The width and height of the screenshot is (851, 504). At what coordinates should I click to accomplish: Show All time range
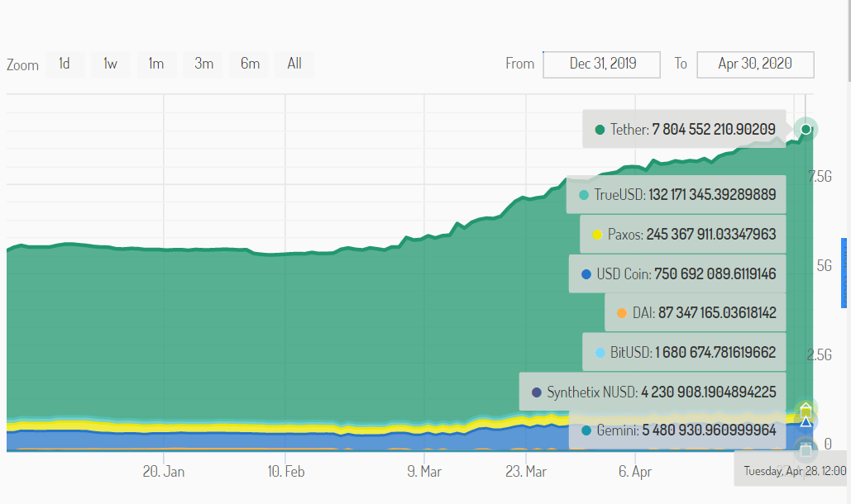294,64
